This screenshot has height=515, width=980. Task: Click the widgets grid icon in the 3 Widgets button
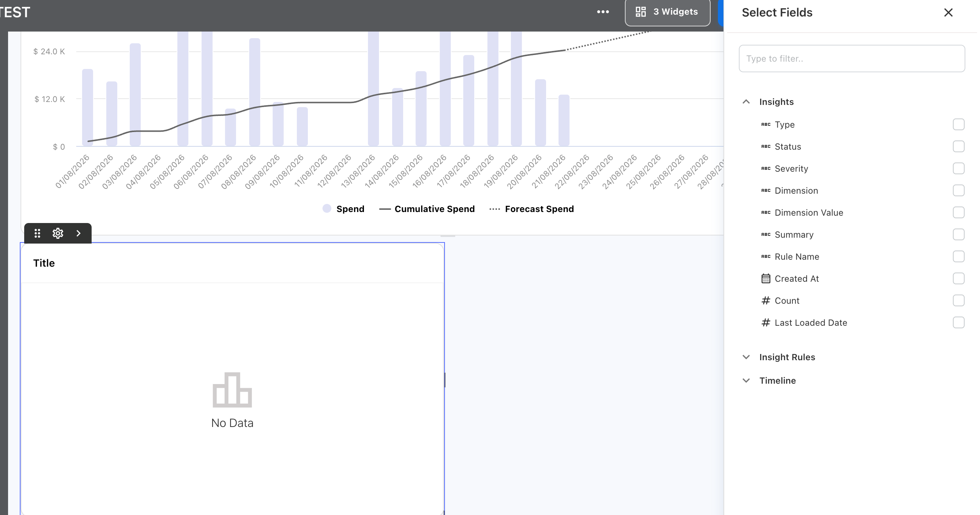[641, 12]
